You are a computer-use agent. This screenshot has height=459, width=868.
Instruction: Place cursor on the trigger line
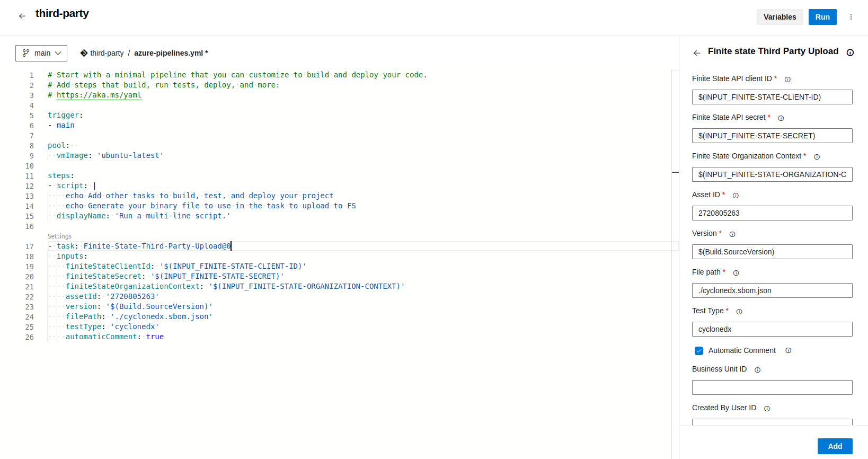(x=65, y=115)
